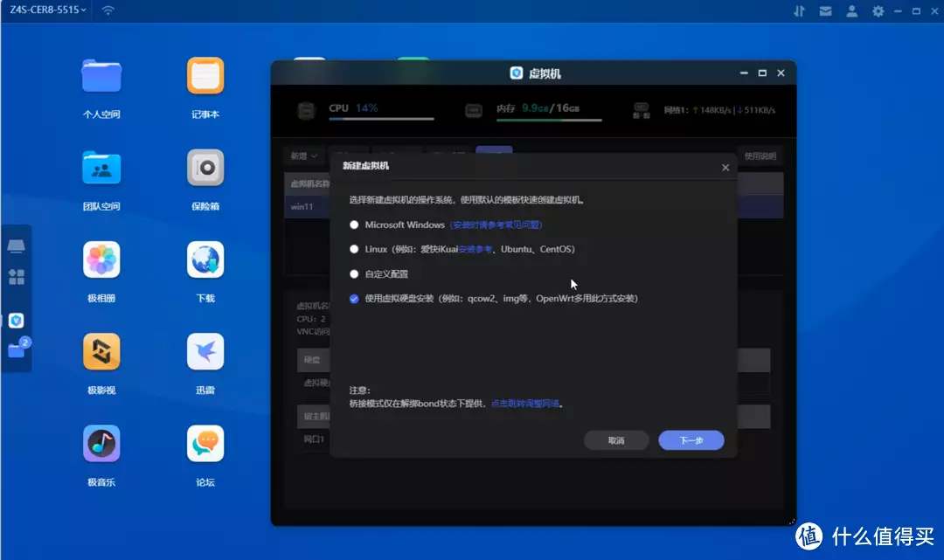
Task: Open the dock folder with badge 2
Action: click(17, 349)
